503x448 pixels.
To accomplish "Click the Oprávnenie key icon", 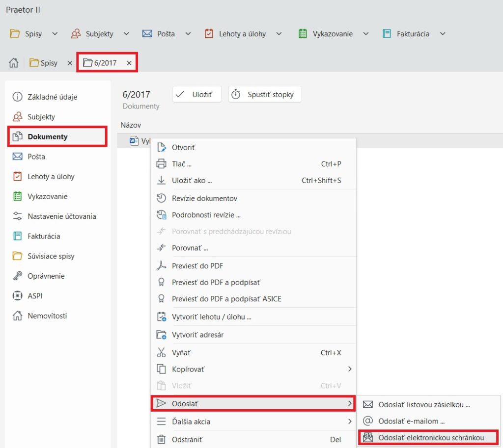I will [x=18, y=276].
